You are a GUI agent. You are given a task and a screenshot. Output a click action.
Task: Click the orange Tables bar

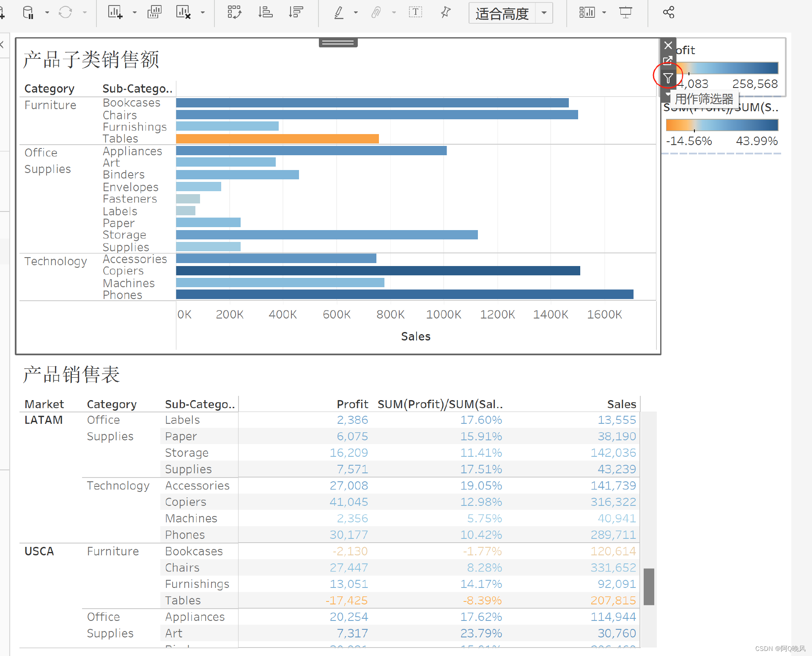pyautogui.click(x=277, y=139)
